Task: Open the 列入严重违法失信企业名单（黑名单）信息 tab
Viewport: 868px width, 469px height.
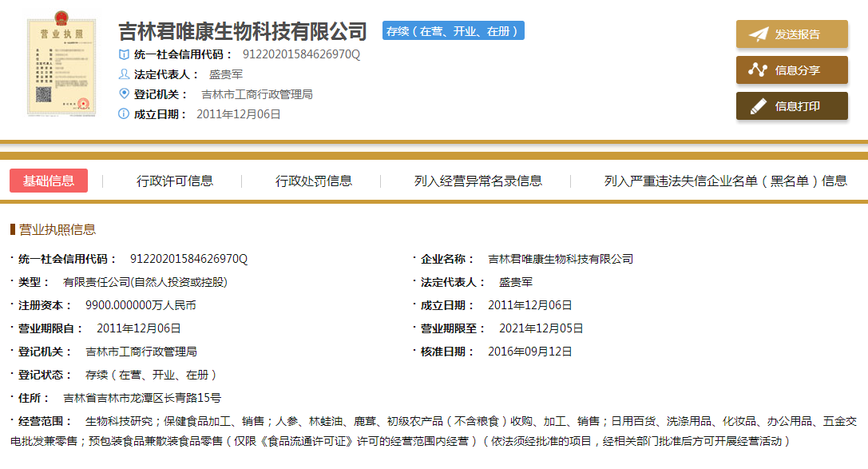Action: coord(725,181)
